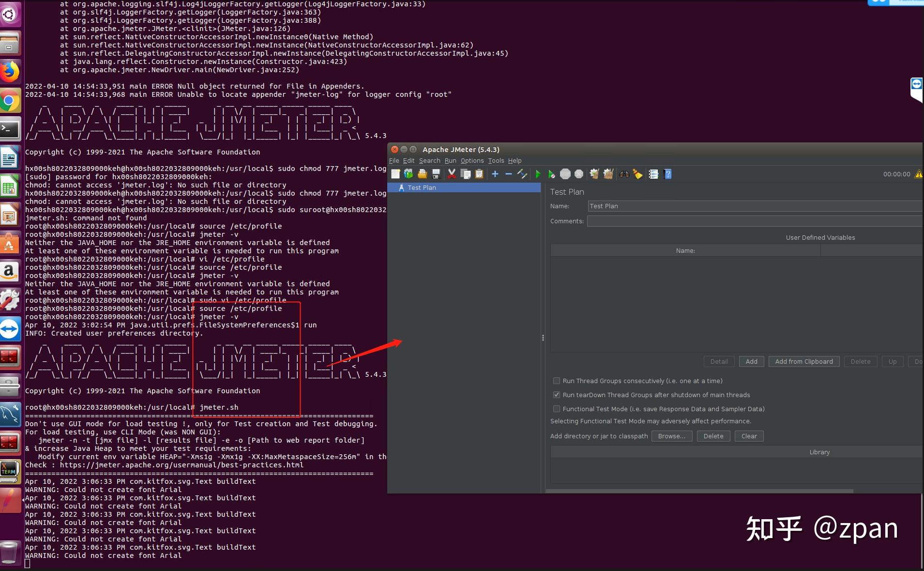The image size is (924, 571).
Task: Enable Run Thread Groups consecutively checkbox
Action: point(557,381)
